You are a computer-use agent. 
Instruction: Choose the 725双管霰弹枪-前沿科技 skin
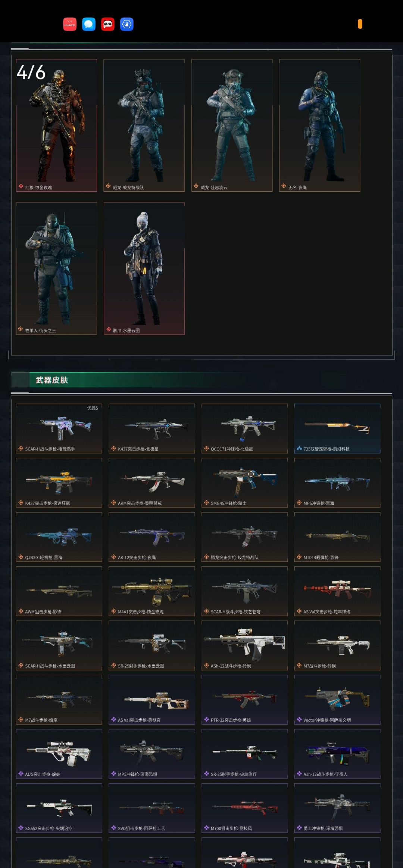pos(337,428)
